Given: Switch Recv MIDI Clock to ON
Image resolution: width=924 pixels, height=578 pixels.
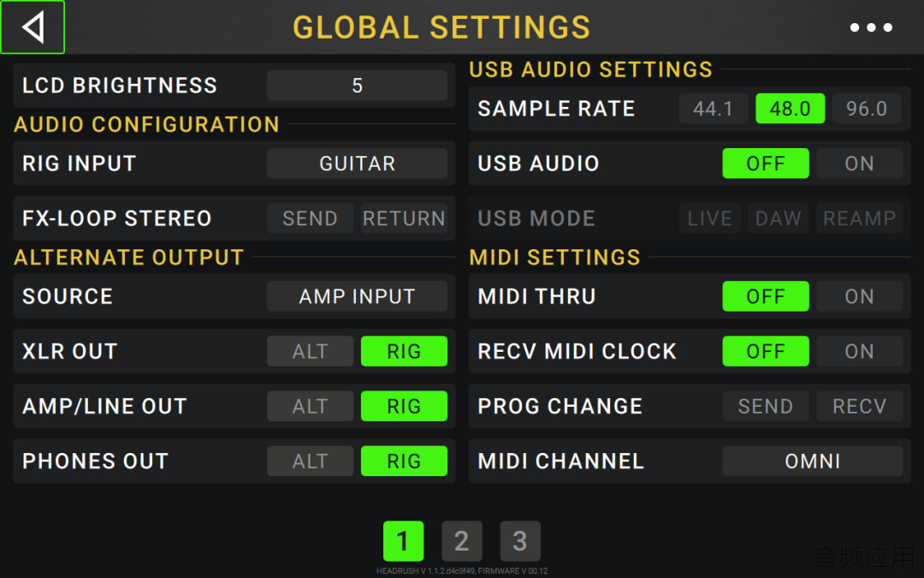Looking at the screenshot, I should click(859, 352).
